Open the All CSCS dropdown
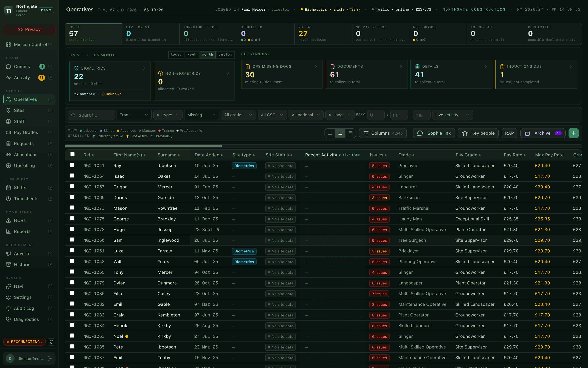Image resolution: width=588 pixels, height=368 pixels. (272, 115)
